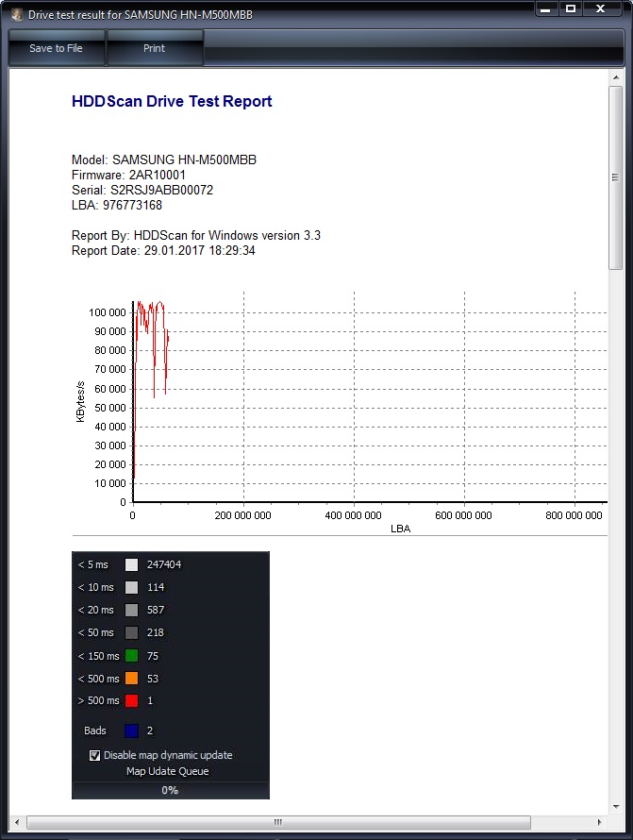Click the HDDScan app icon in title bar
The height and width of the screenshot is (840, 633).
pos(17,14)
